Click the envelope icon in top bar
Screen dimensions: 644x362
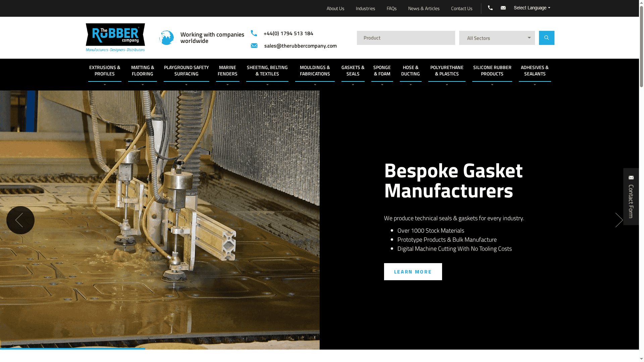(503, 8)
